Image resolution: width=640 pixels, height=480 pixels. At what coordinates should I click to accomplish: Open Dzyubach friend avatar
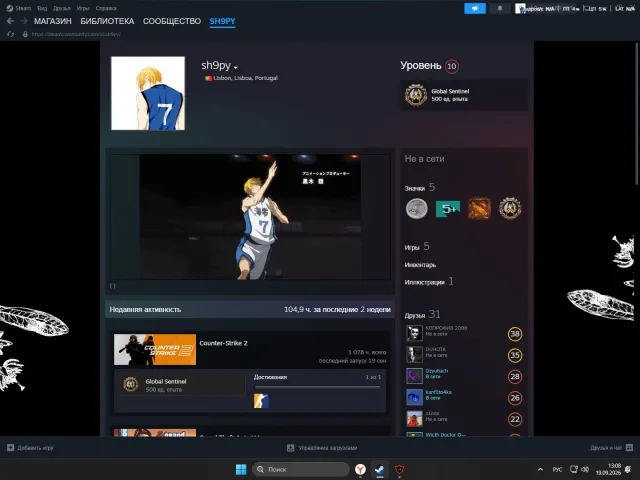414,376
